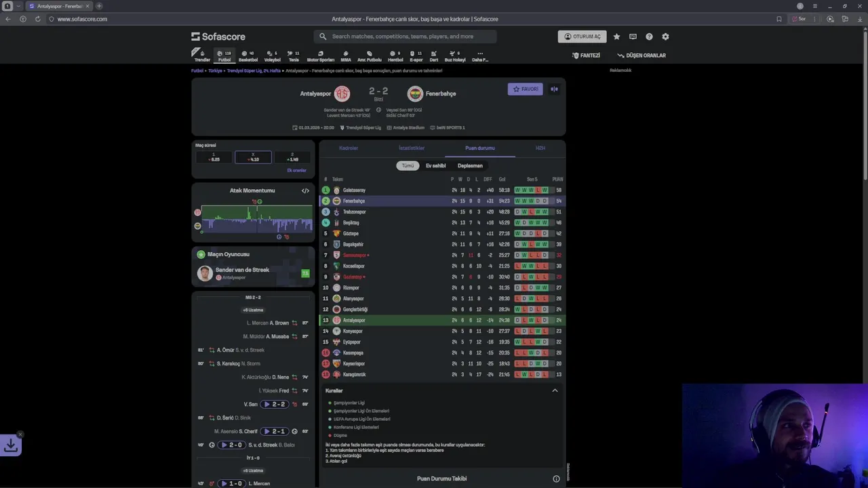Open Karagümrük row in standings
The width and height of the screenshot is (868, 488).
click(x=442, y=375)
